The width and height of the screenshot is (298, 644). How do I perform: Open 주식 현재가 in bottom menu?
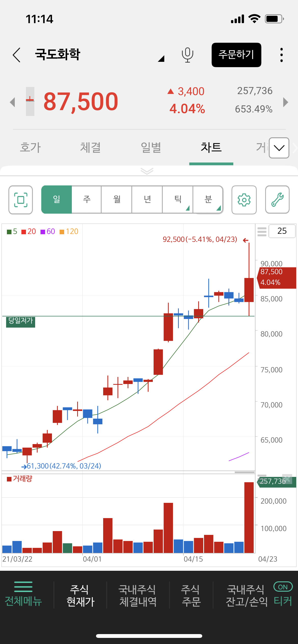click(x=80, y=595)
